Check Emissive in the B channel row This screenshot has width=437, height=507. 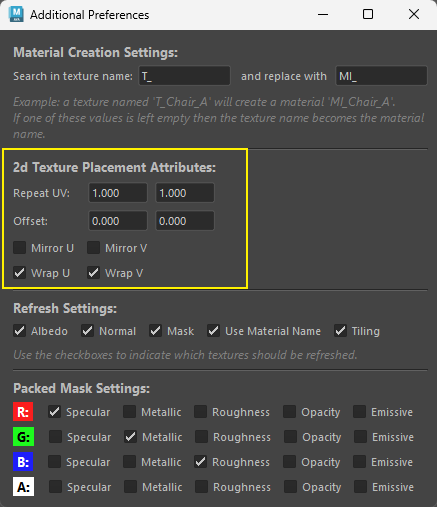pyautogui.click(x=359, y=462)
